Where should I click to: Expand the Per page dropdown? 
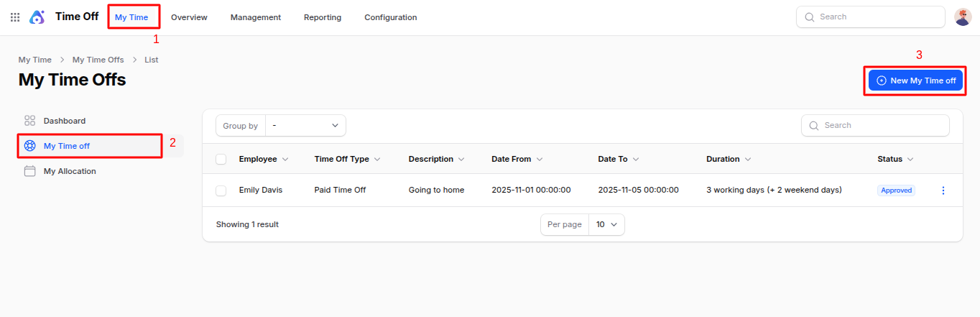point(606,224)
